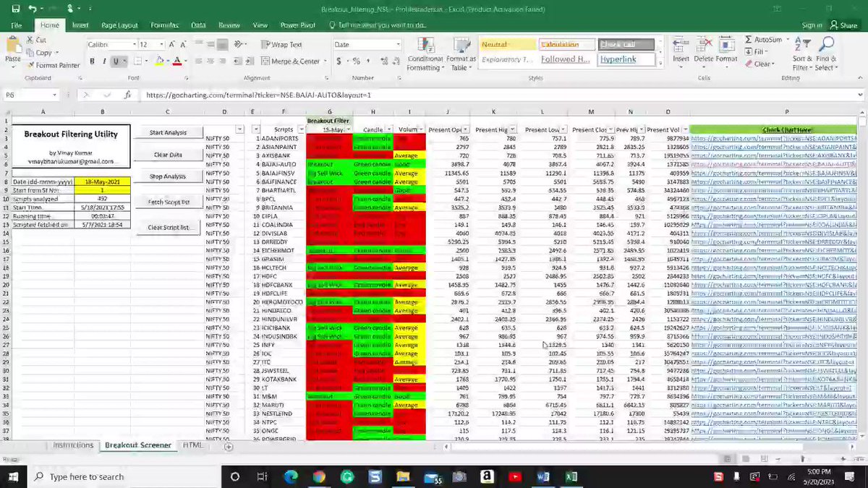Toggle underline formatting

click(116, 61)
